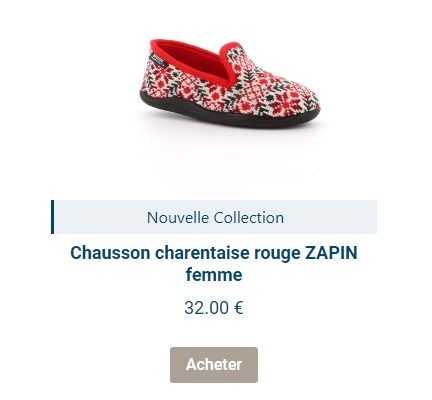Click the euro symbol next to the price
432x400 pixels.
239,308
